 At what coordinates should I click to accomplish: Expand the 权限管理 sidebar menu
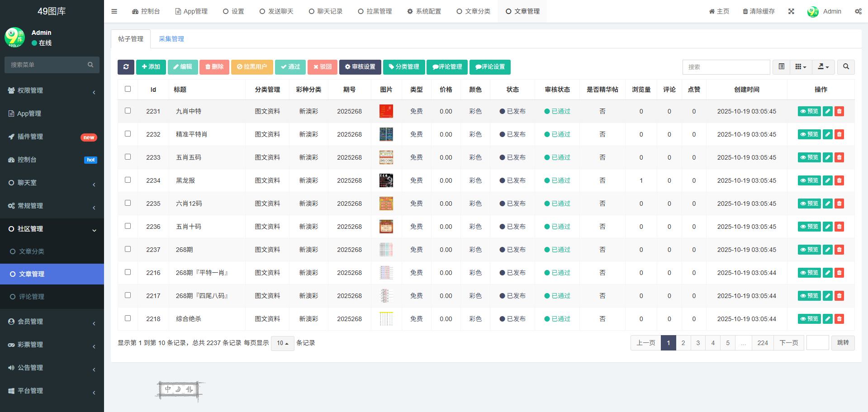pos(52,90)
